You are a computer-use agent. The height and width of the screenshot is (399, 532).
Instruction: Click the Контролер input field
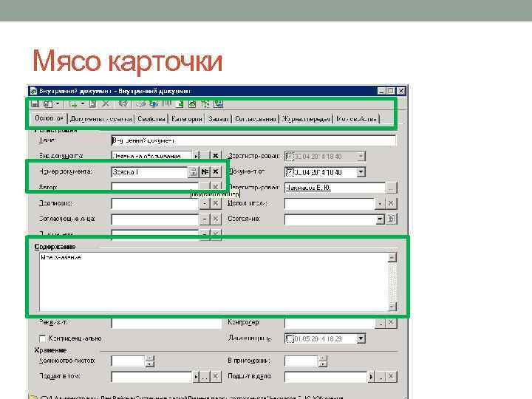tap(330, 323)
